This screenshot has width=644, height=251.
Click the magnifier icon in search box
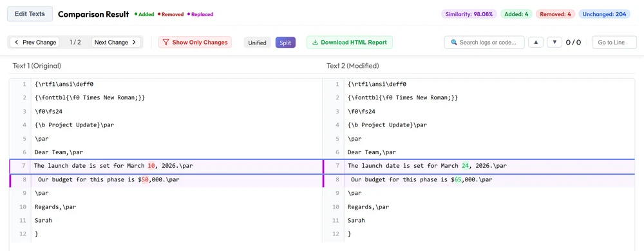tap(454, 43)
